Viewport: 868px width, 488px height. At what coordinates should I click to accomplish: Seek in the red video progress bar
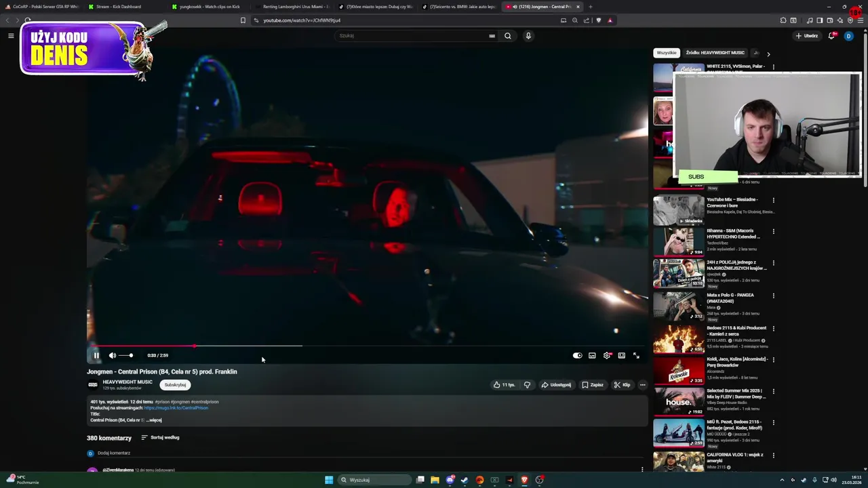(367, 346)
